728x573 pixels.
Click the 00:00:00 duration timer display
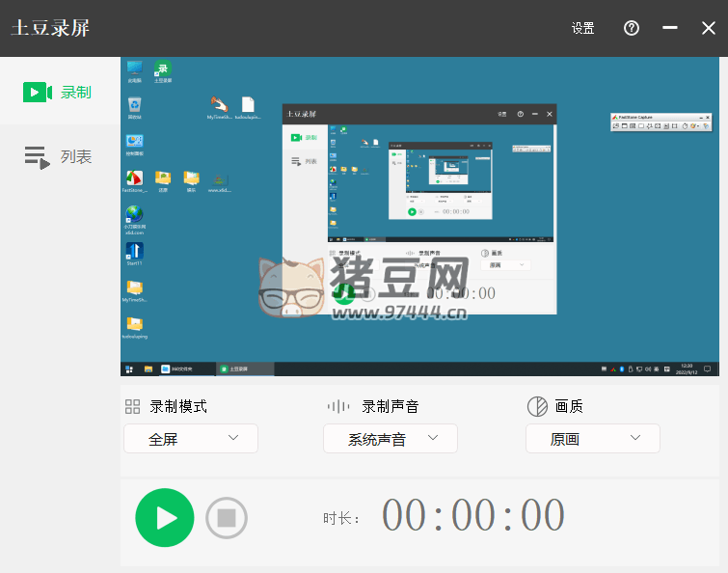(x=473, y=516)
